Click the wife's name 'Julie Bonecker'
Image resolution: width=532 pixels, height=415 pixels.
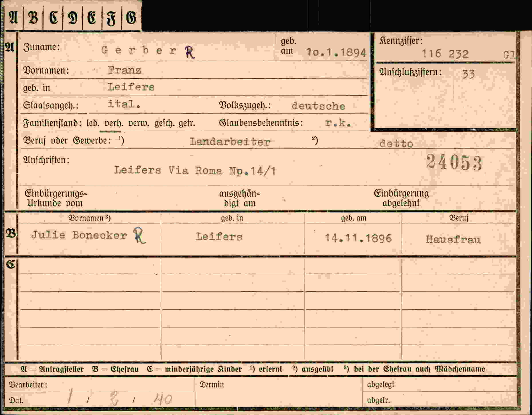pos(79,235)
